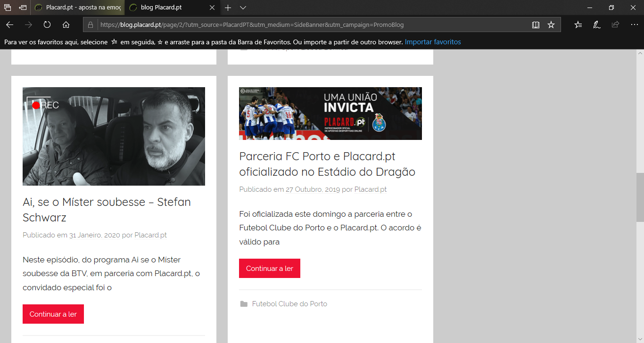Continuar a ler the Stefan Schwarz post
The width and height of the screenshot is (644, 343).
pyautogui.click(x=53, y=314)
